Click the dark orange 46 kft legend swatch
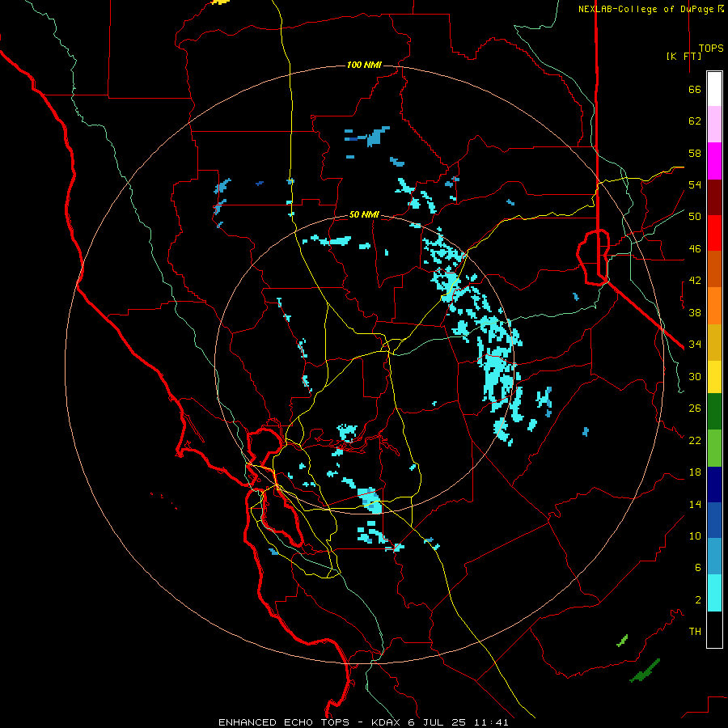This screenshot has width=728, height=728. [714, 269]
